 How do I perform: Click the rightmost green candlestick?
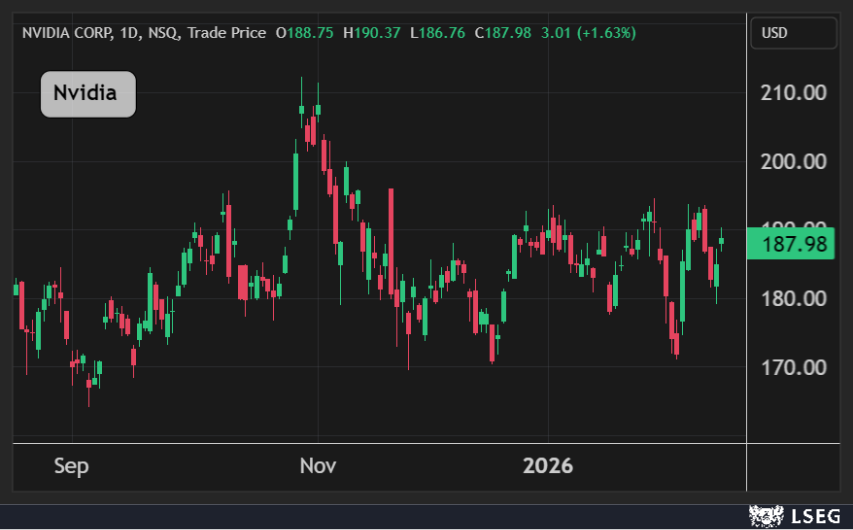(722, 240)
